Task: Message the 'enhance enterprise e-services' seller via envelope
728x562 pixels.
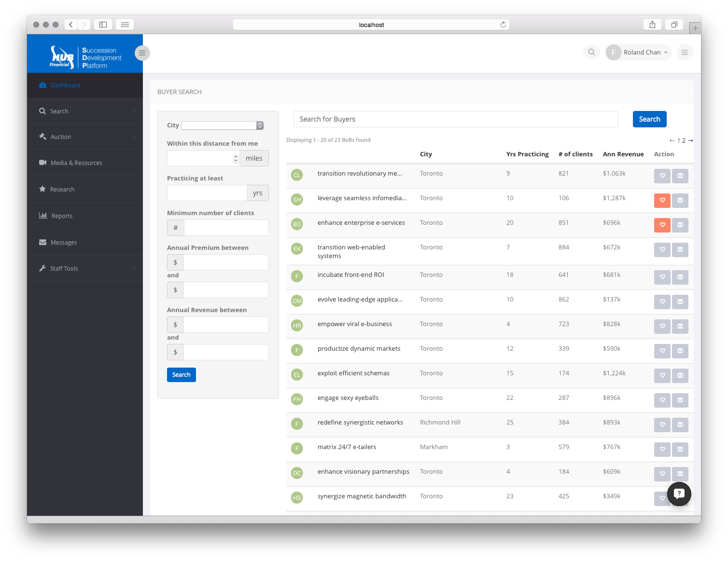Action: (680, 225)
